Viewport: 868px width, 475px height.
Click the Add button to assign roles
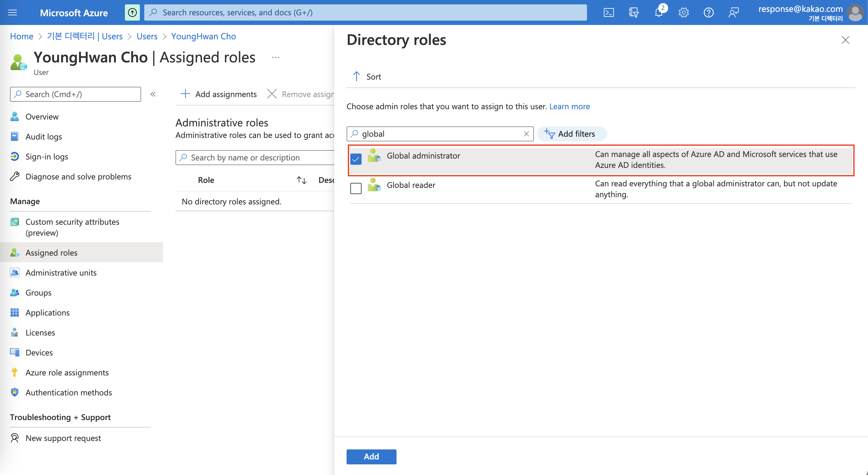(x=371, y=457)
